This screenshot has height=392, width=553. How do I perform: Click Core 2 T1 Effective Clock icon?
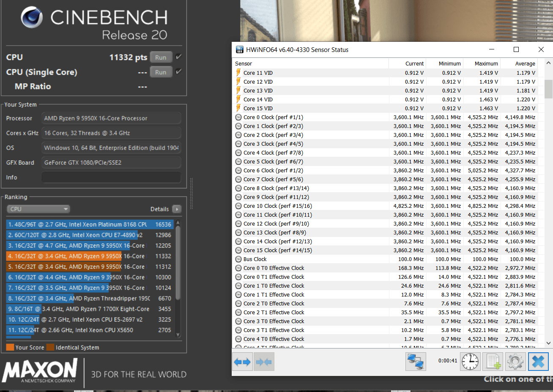(238, 312)
